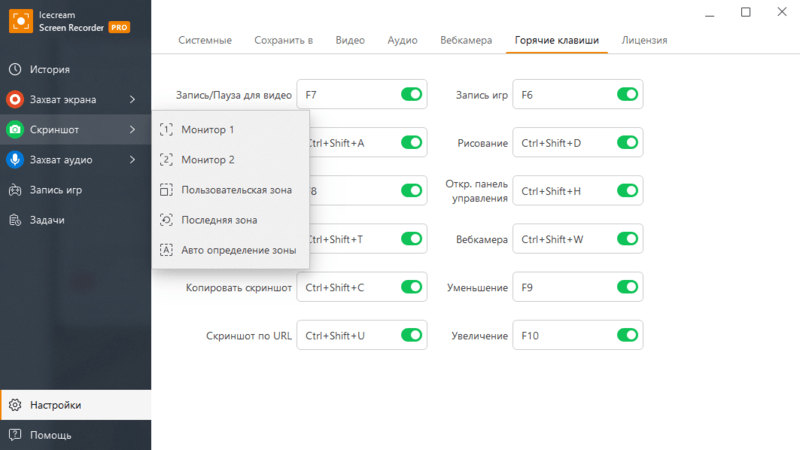Click the red Захват экрана record icon
Screen dimensions: 800x450
[x=15, y=99]
